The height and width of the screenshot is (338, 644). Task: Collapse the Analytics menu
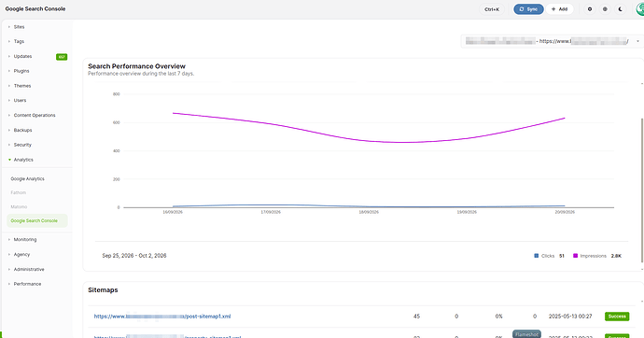pyautogui.click(x=23, y=160)
